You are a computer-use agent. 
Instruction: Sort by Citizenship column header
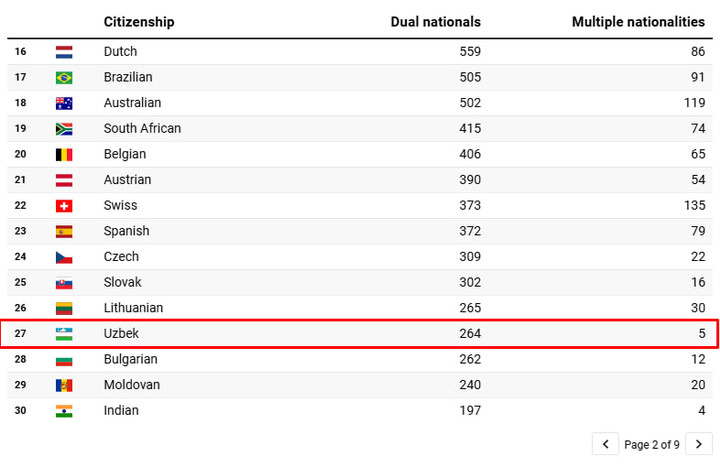(139, 22)
